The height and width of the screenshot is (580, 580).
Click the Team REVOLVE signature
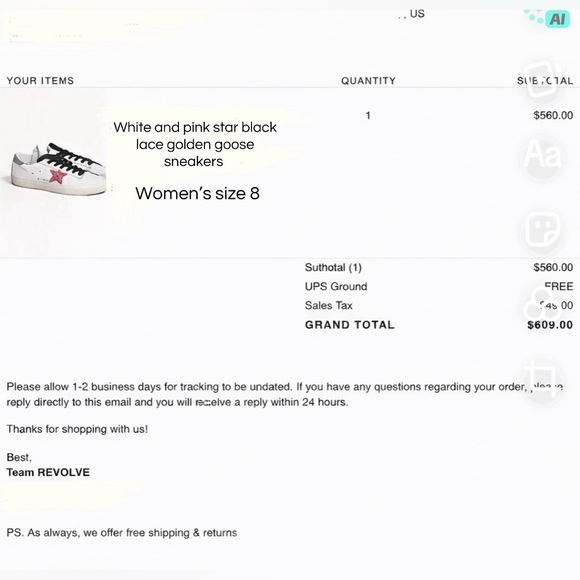[48, 472]
